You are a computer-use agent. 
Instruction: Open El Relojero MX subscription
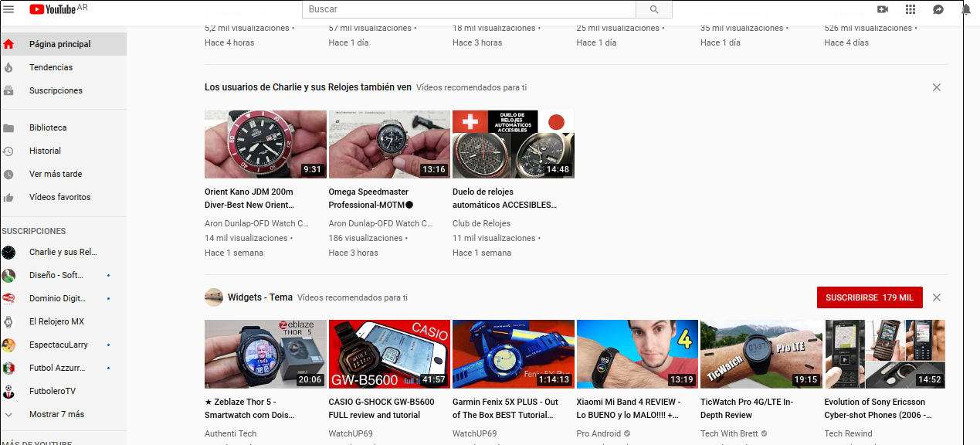(63, 321)
